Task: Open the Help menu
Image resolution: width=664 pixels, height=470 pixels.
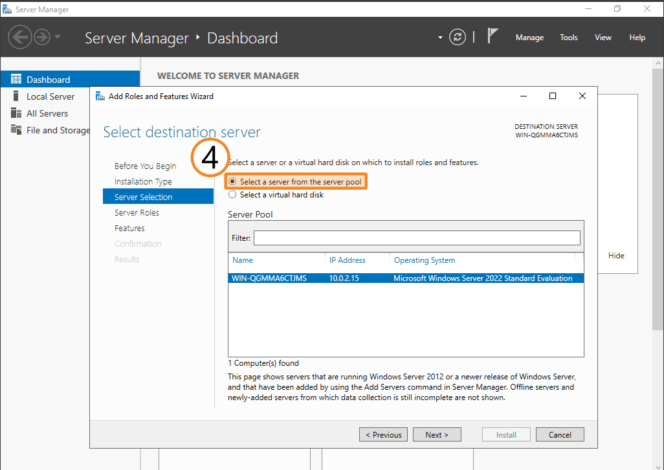Action: tap(637, 37)
